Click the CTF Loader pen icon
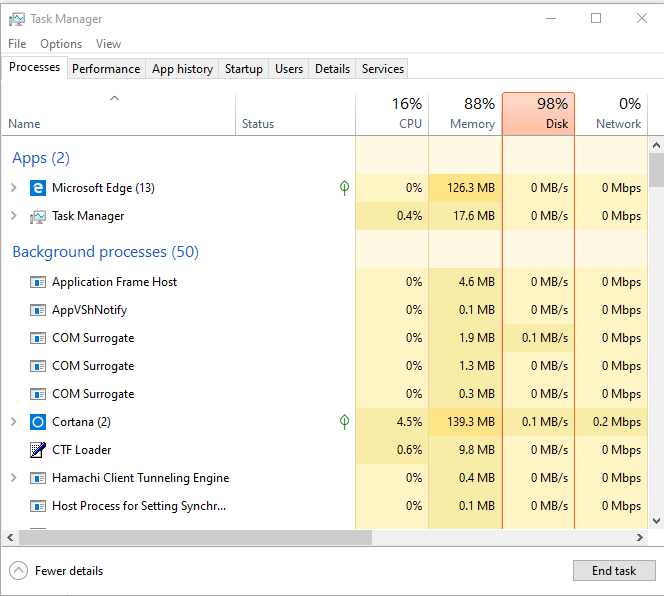The image size is (664, 596). pos(38,450)
